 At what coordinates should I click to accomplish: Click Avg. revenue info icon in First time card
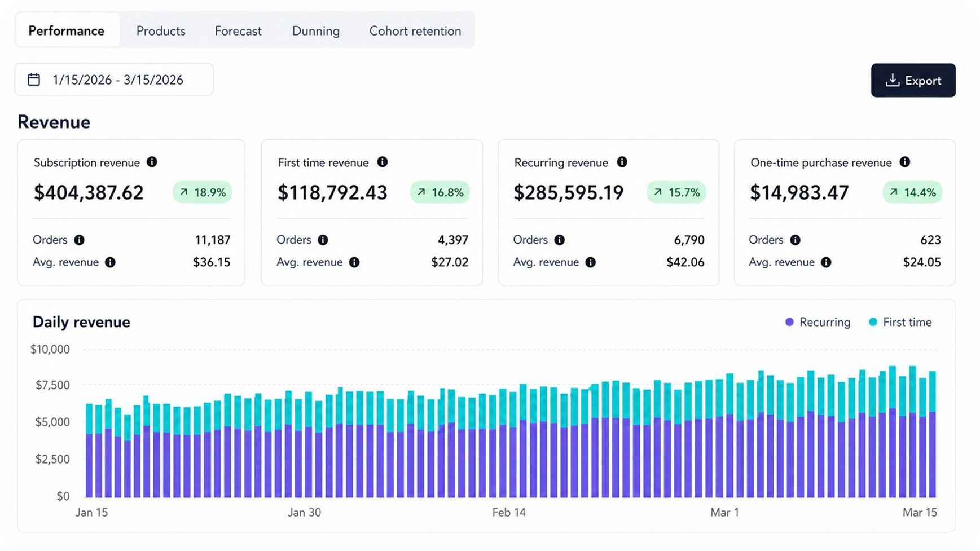click(354, 262)
